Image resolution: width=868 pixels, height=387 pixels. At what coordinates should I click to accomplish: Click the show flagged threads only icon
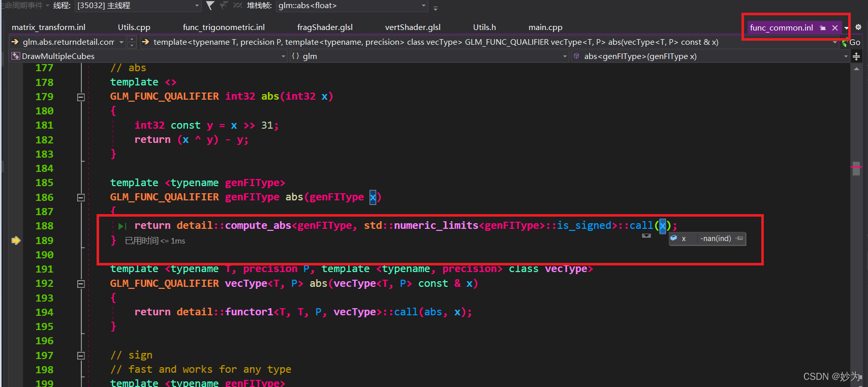point(224,6)
